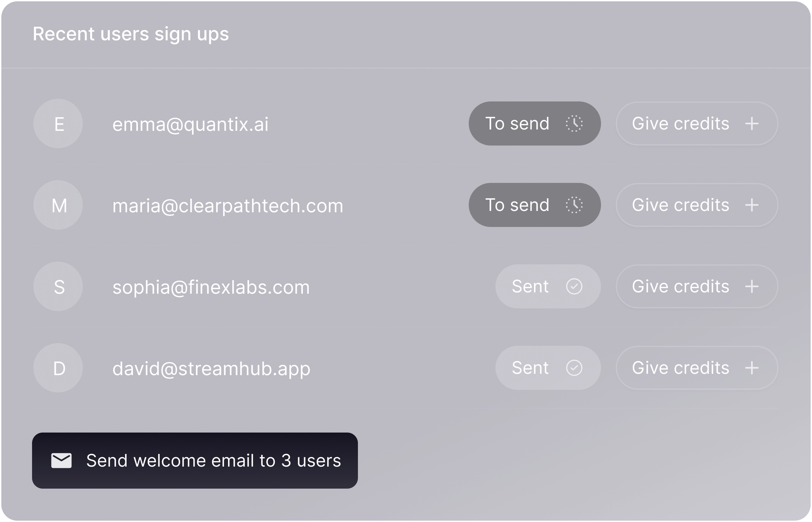Click the envelope icon in welcome email button
The width and height of the screenshot is (812, 522).
pyautogui.click(x=61, y=461)
